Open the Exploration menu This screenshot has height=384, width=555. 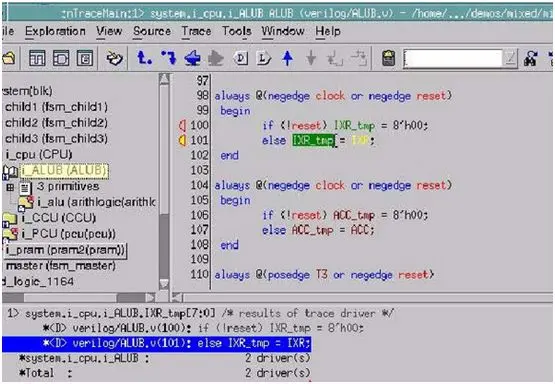(55, 31)
